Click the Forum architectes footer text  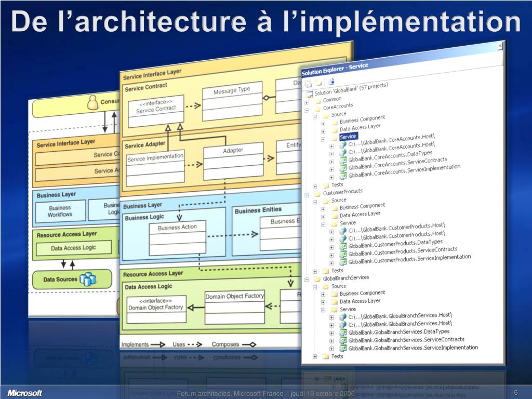(x=265, y=394)
